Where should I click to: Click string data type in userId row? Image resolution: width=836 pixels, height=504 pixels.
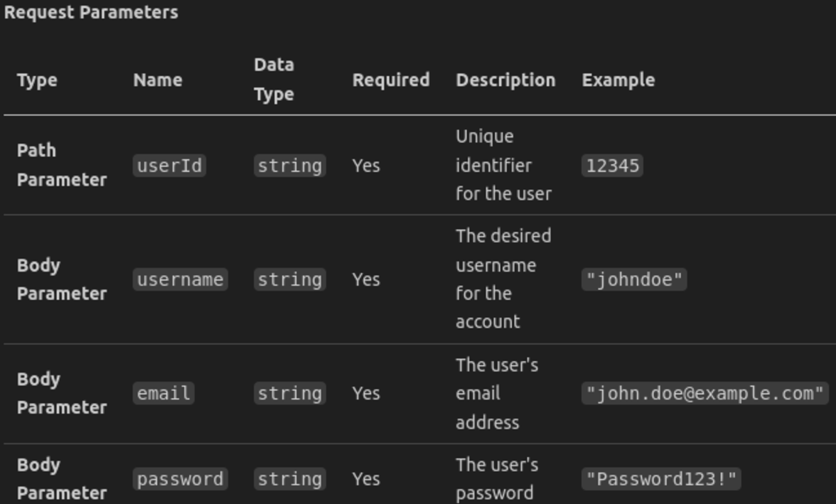pos(290,166)
